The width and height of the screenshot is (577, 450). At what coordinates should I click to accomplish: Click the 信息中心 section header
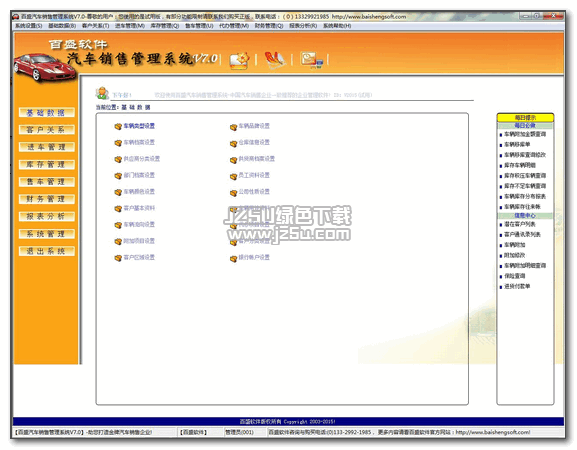525,216
